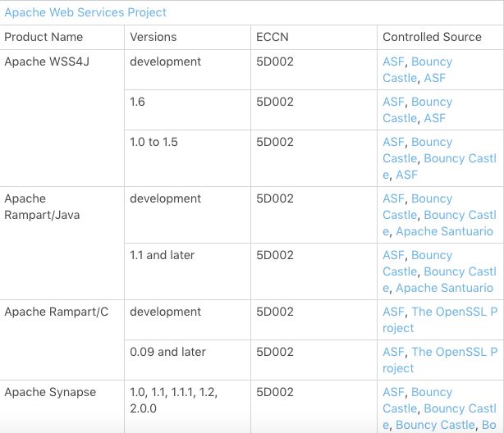Click development version cell of Apache Rampart/Java
Viewport: 504px width, 433px height.
coord(187,215)
